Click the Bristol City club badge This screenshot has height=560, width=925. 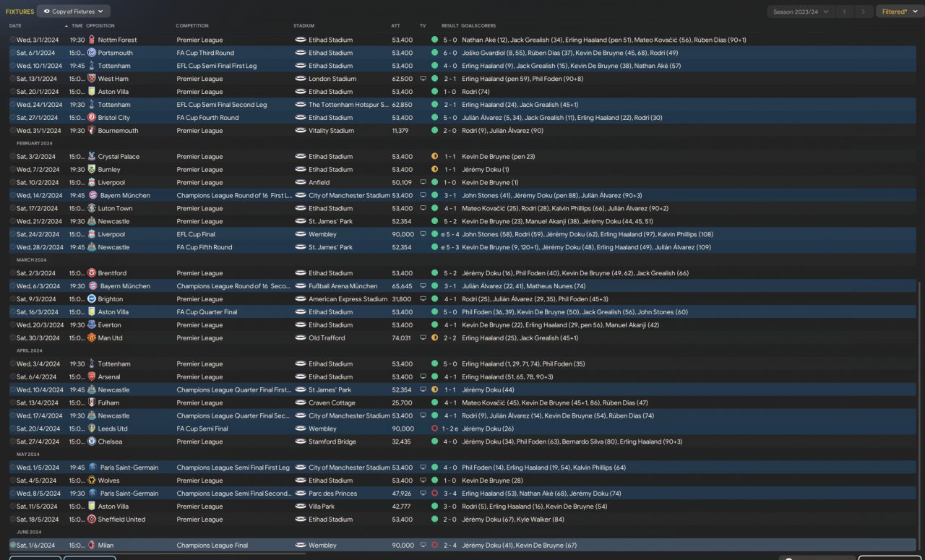92,118
